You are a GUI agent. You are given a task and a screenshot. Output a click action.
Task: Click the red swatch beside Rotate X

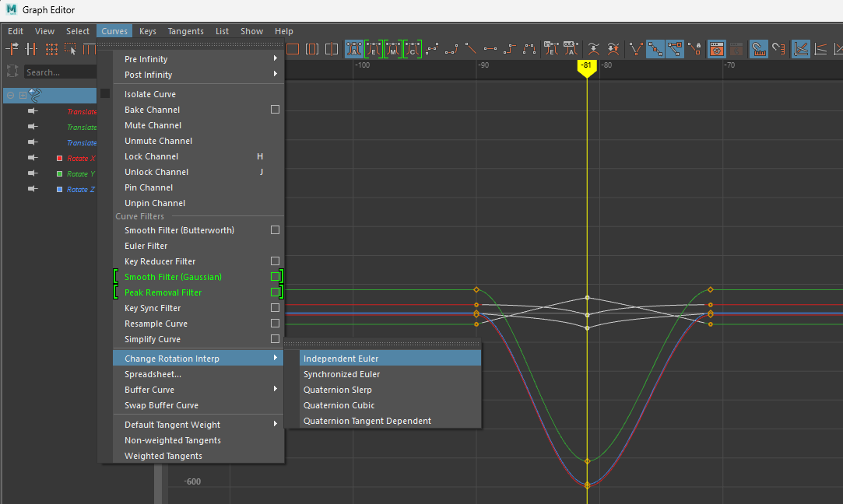(59, 158)
